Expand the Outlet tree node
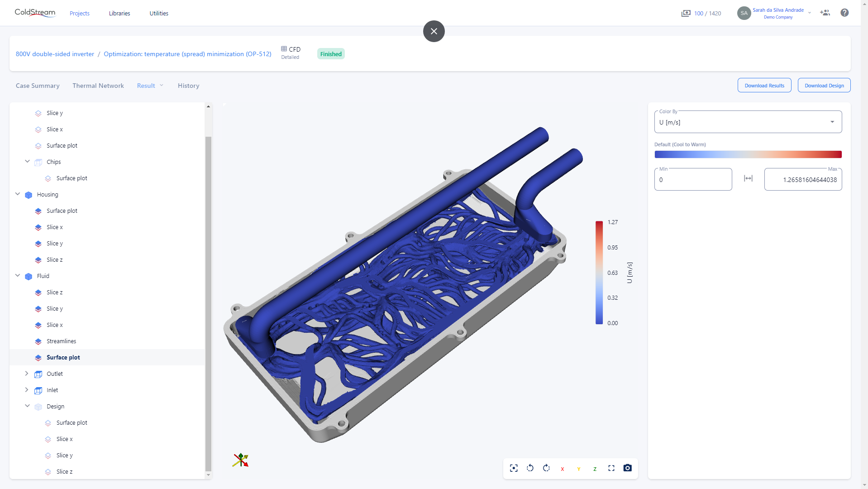This screenshot has height=489, width=868. (x=27, y=374)
